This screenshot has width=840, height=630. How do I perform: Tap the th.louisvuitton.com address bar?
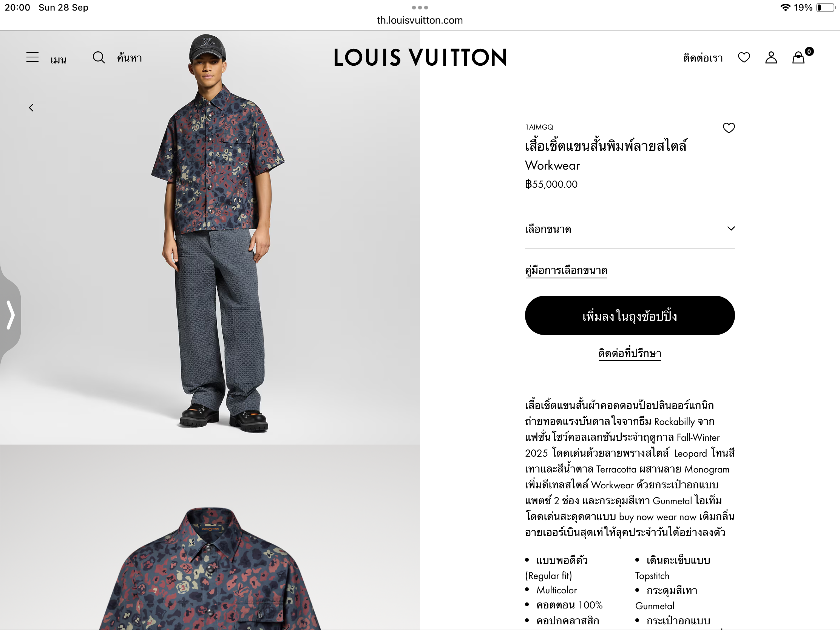click(x=420, y=20)
